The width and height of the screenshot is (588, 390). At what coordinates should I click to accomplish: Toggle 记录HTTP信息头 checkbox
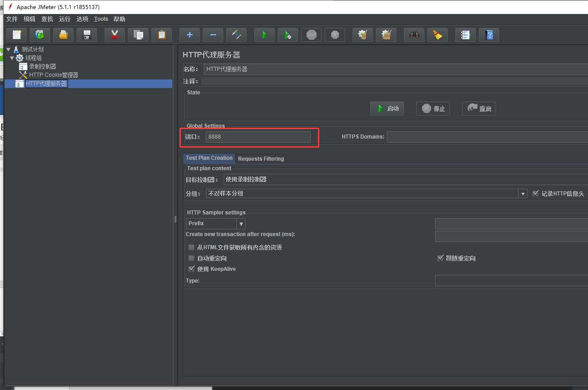click(x=536, y=193)
